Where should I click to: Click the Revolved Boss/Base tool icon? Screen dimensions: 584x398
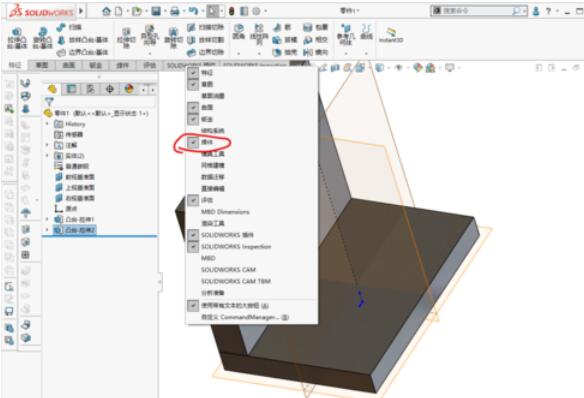(x=43, y=33)
